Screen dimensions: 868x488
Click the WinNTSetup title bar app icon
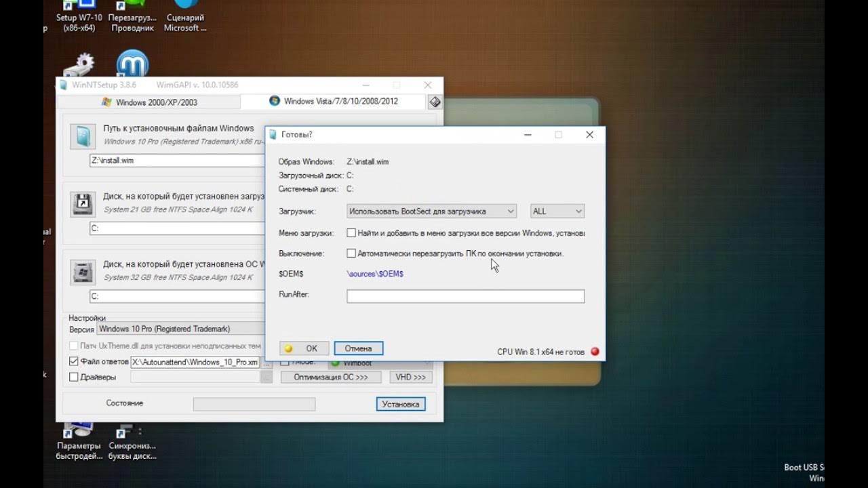coord(64,85)
